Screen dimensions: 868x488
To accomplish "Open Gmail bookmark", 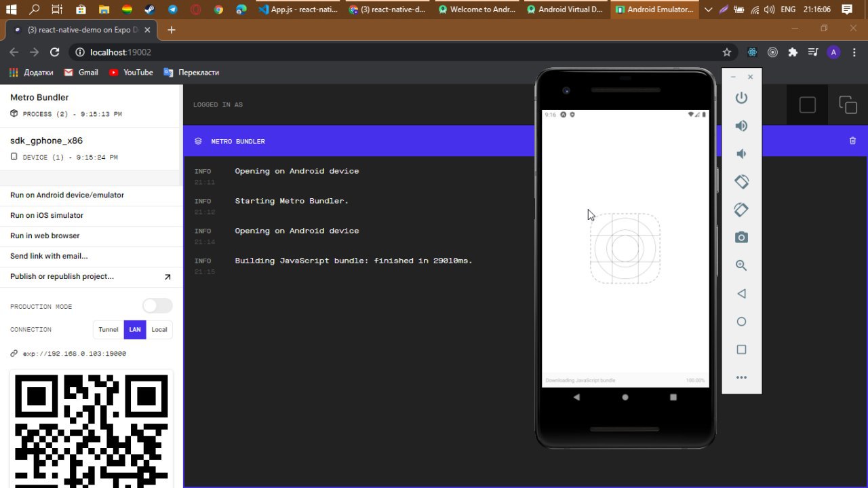I will pyautogui.click(x=81, y=72).
